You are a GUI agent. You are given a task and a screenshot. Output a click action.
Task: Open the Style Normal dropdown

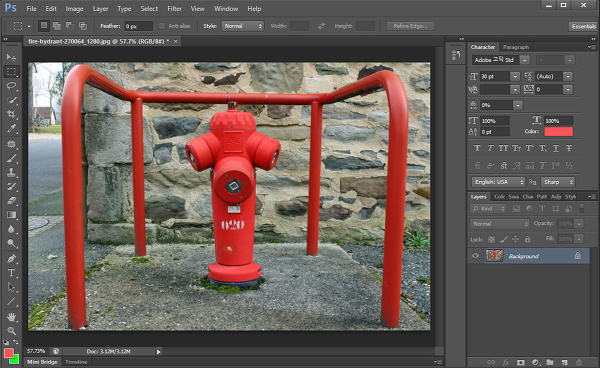pos(243,26)
